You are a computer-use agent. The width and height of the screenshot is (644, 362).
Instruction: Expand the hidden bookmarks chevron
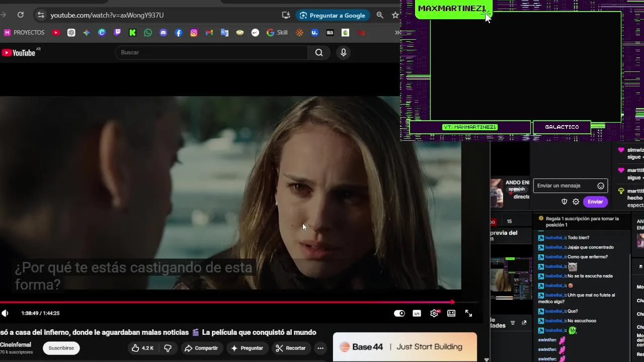[x=397, y=33]
